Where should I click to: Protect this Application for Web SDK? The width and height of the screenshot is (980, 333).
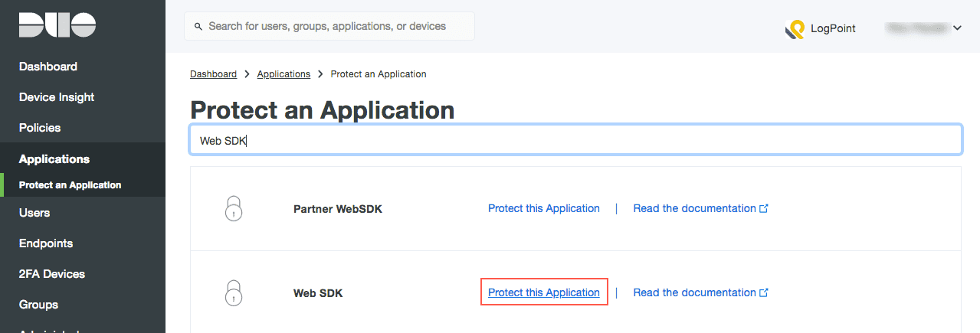click(544, 292)
